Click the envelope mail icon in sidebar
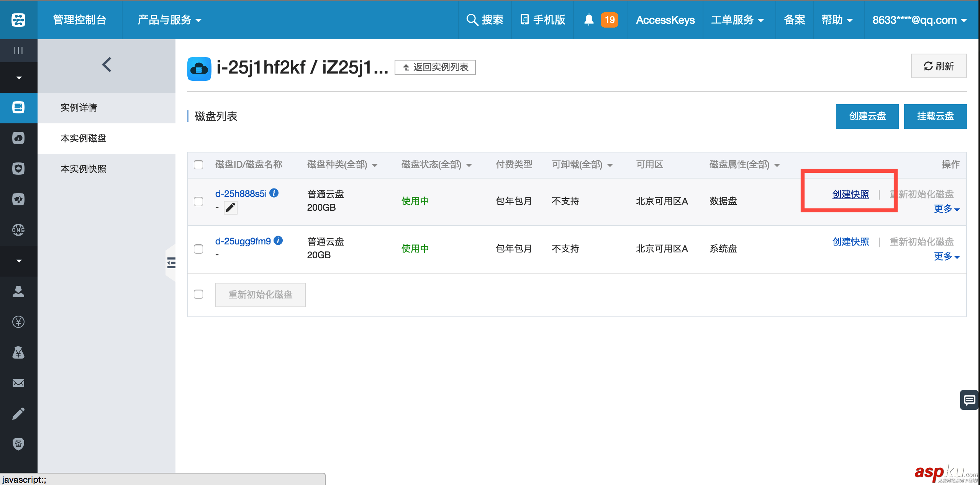The height and width of the screenshot is (485, 980). [x=18, y=383]
